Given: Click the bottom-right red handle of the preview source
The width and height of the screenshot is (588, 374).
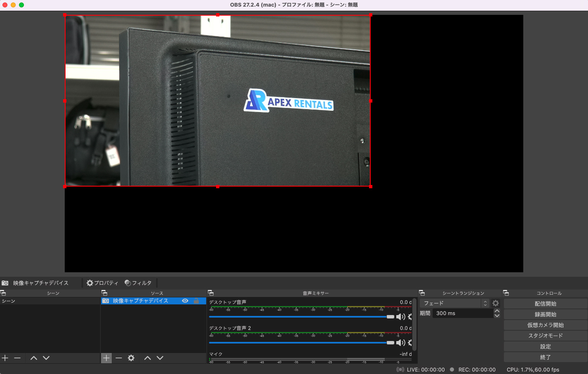Looking at the screenshot, I should click(371, 187).
